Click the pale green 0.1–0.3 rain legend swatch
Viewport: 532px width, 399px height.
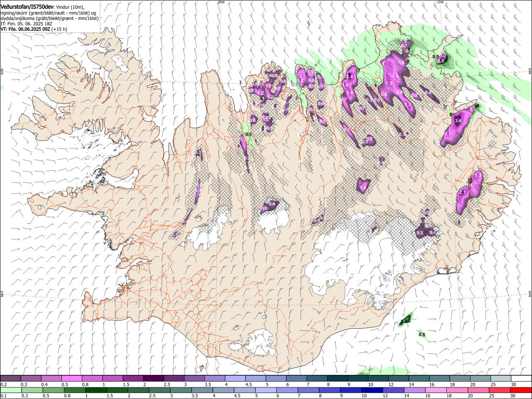[x=11, y=390]
